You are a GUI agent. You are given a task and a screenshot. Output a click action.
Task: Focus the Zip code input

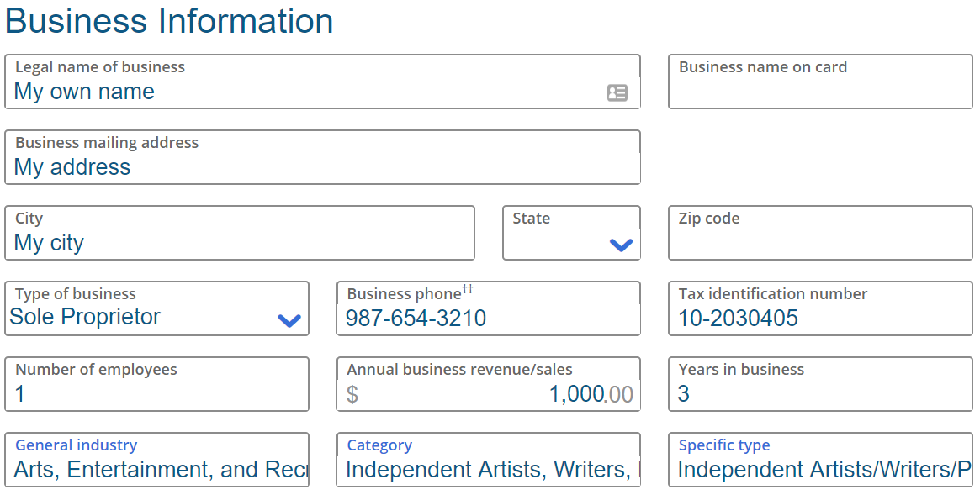[x=820, y=242]
